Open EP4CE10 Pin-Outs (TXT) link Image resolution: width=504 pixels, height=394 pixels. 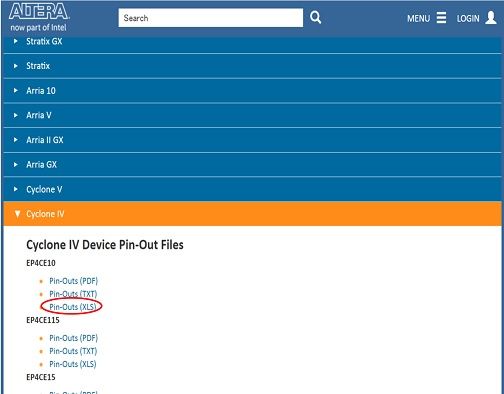73,294
